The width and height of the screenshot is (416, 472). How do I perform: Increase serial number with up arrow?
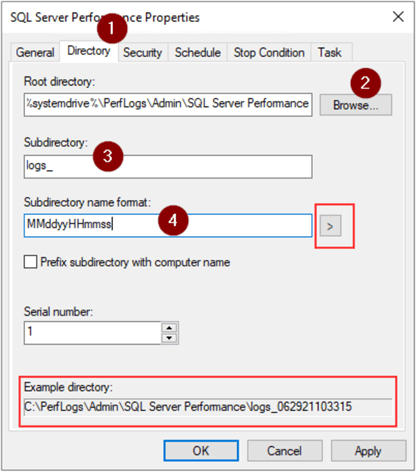[169, 328]
